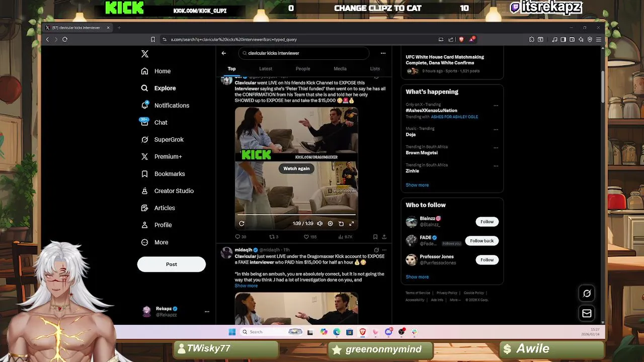Switch to the People tab
Image resolution: width=644 pixels, height=362 pixels.
point(303,68)
